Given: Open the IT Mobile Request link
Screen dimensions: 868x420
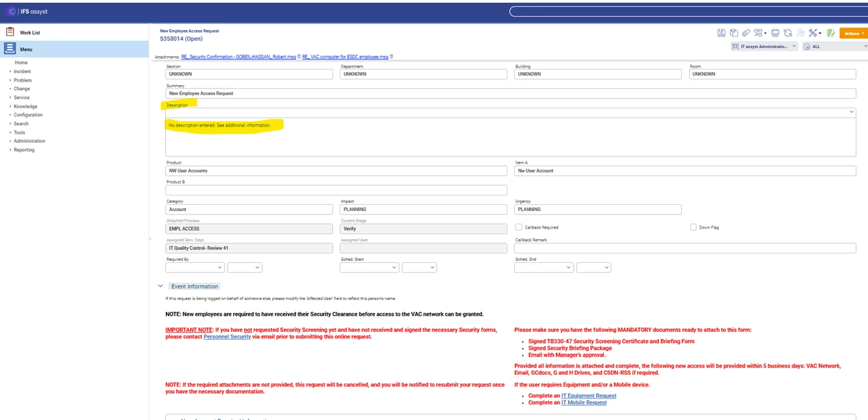Looking at the screenshot, I should point(584,402).
